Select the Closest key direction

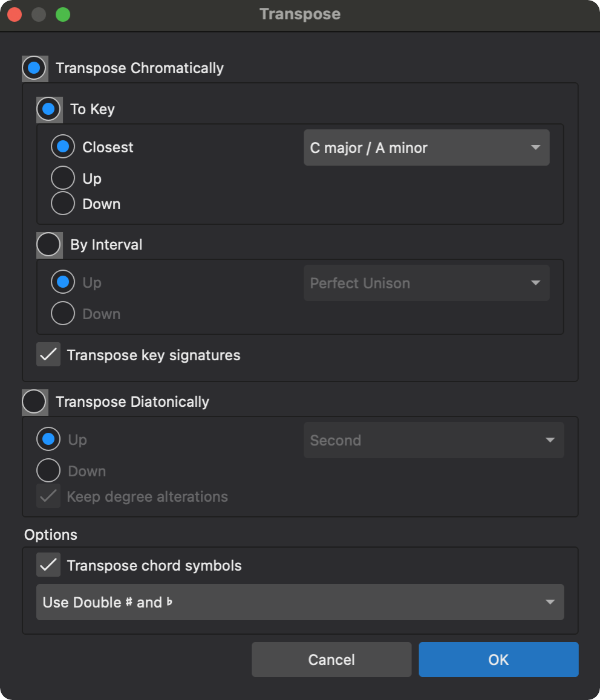[x=62, y=147]
